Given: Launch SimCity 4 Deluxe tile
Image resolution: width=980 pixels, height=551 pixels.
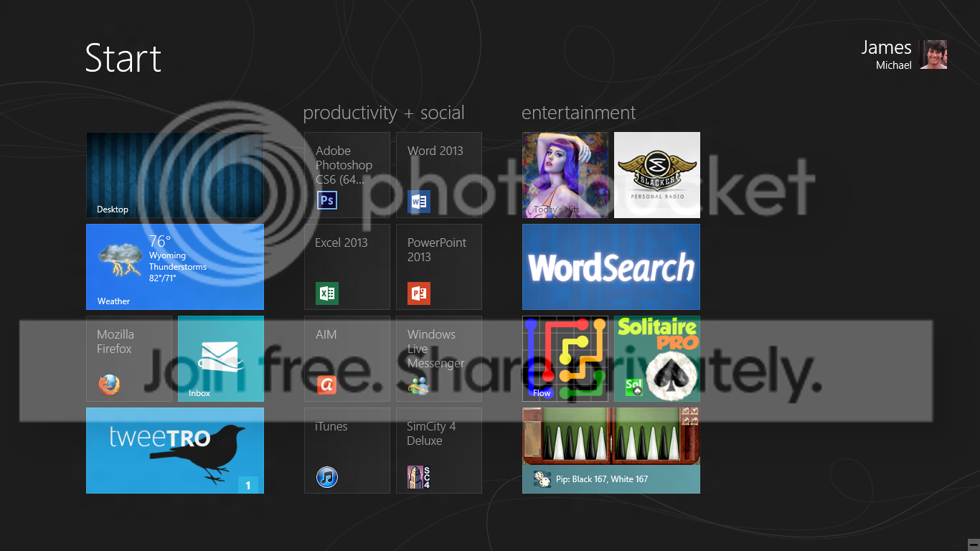Looking at the screenshot, I should pyautogui.click(x=439, y=451).
